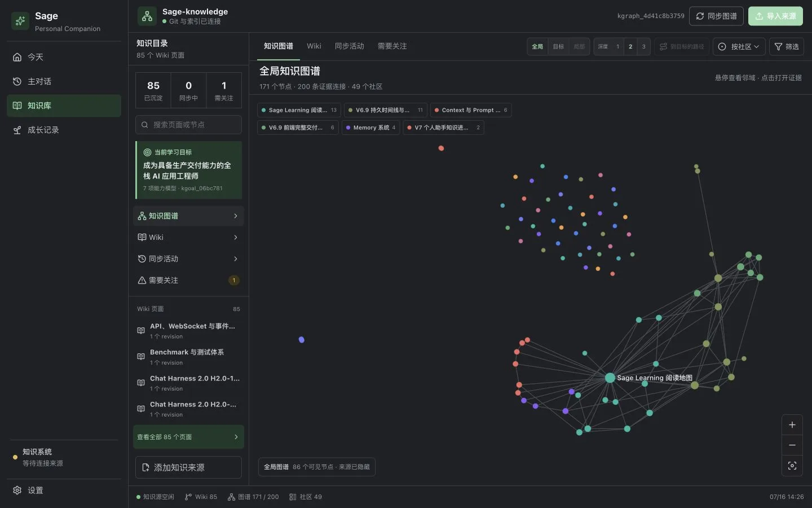Set graph depth to 3

(x=643, y=46)
